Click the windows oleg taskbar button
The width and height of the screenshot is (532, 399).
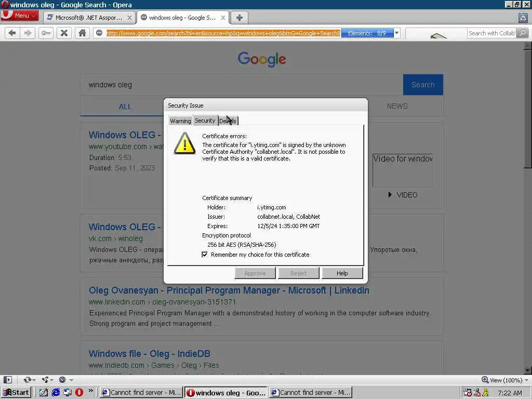pyautogui.click(x=226, y=393)
